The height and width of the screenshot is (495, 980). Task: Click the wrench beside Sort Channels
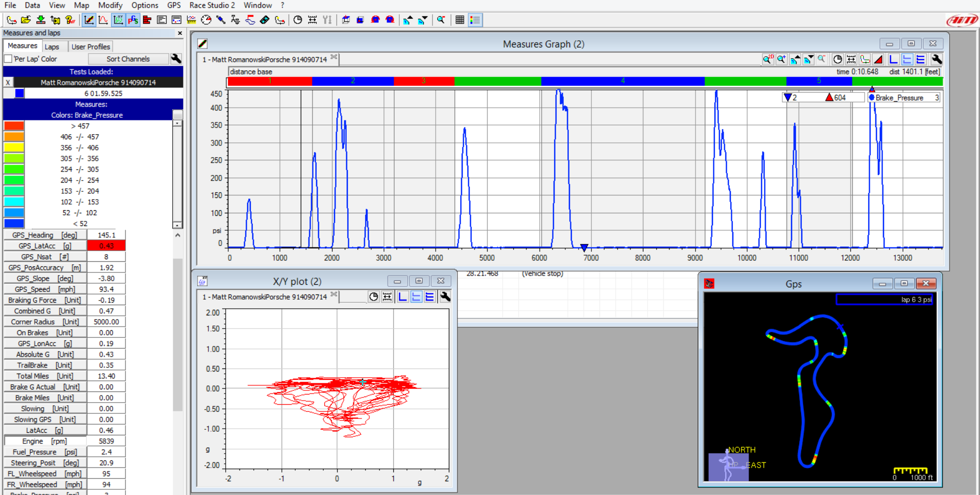[x=176, y=59]
